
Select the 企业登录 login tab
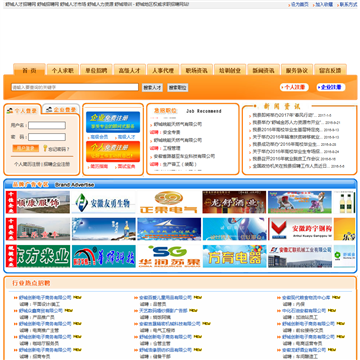61,110
